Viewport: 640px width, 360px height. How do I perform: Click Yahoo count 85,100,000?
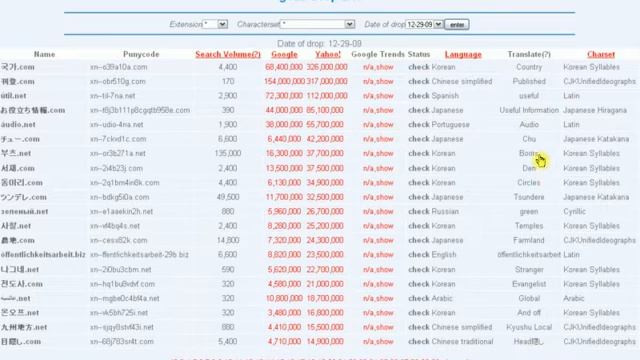[x=325, y=110]
